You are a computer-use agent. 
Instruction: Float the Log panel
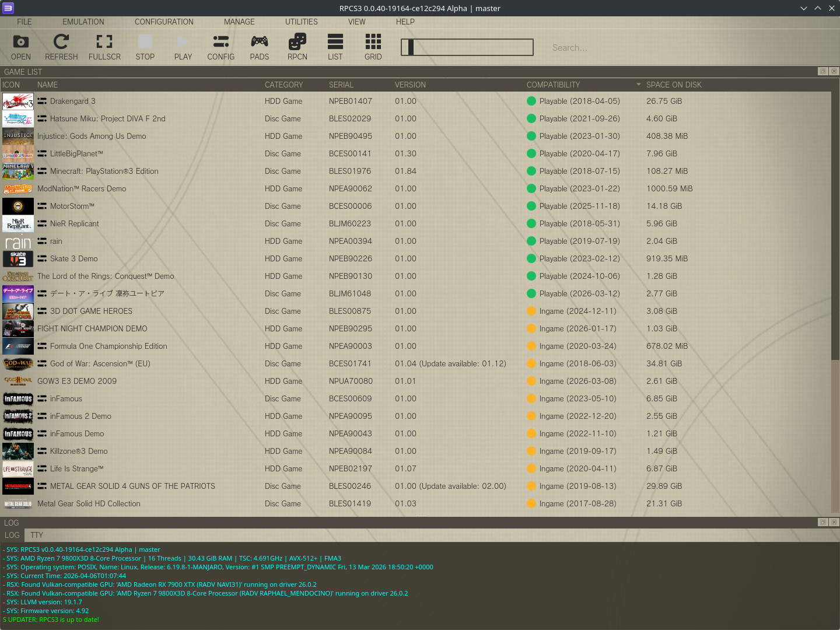822,522
